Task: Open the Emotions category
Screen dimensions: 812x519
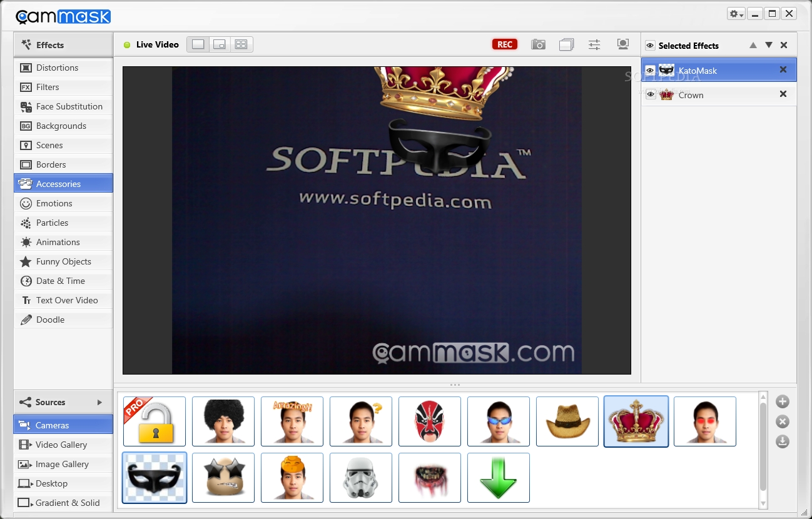Action: pyautogui.click(x=63, y=203)
